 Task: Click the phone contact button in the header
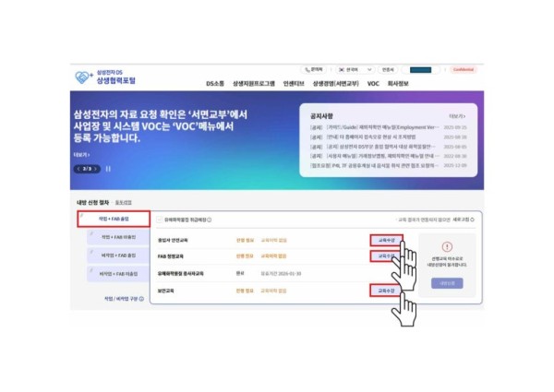314,70
